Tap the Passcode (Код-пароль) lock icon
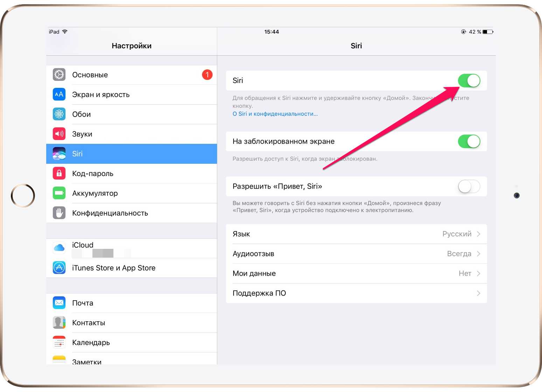The width and height of the screenshot is (542, 392). (59, 173)
